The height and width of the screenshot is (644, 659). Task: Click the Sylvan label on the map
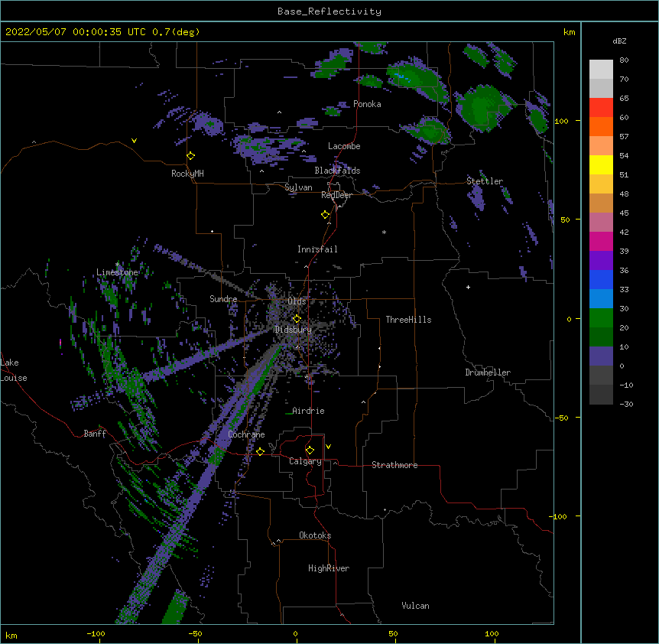(298, 187)
